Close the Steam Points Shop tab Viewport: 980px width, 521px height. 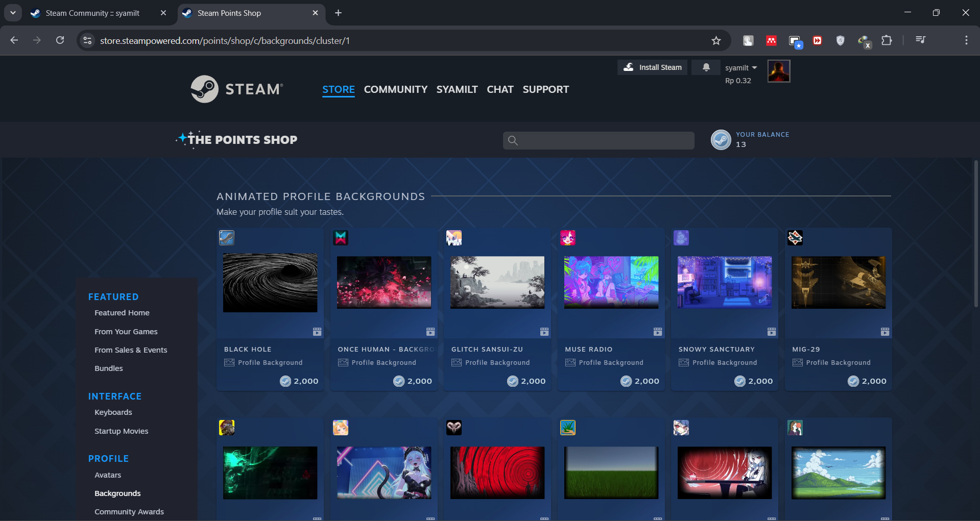(316, 13)
